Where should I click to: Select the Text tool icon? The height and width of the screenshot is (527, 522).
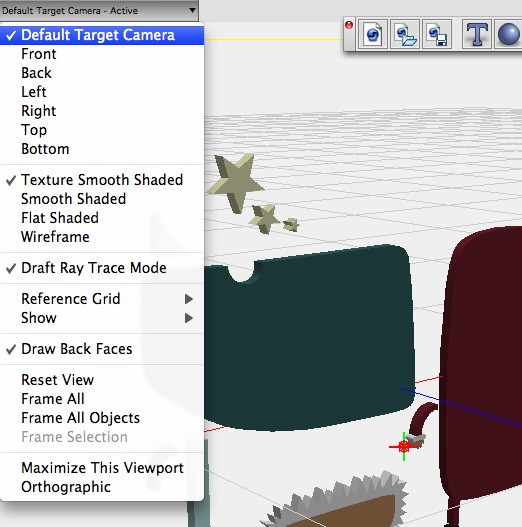point(477,34)
